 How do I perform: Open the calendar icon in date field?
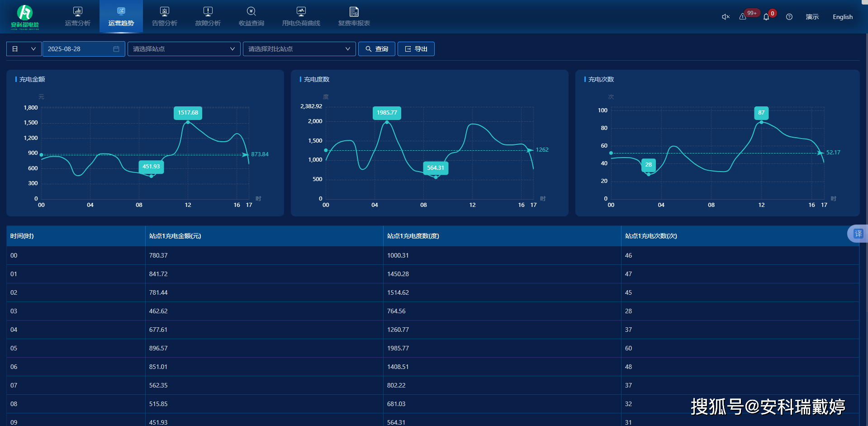(116, 49)
